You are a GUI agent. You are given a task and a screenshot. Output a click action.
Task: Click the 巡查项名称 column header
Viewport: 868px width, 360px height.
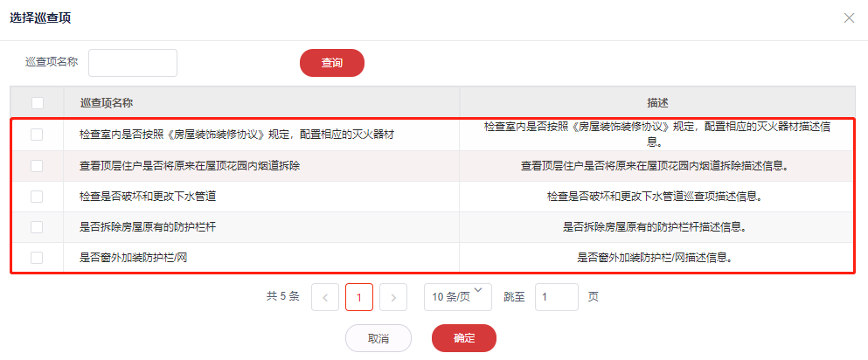pos(106,102)
